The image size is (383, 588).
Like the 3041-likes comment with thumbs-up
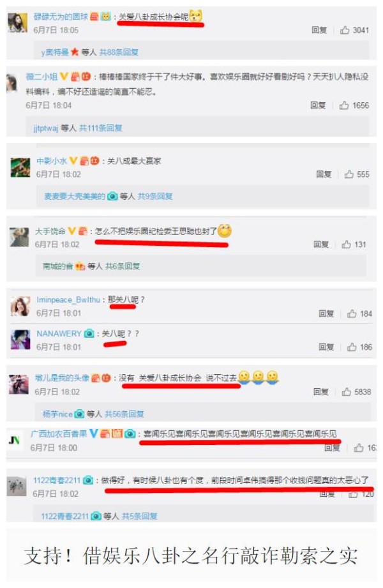[344, 30]
